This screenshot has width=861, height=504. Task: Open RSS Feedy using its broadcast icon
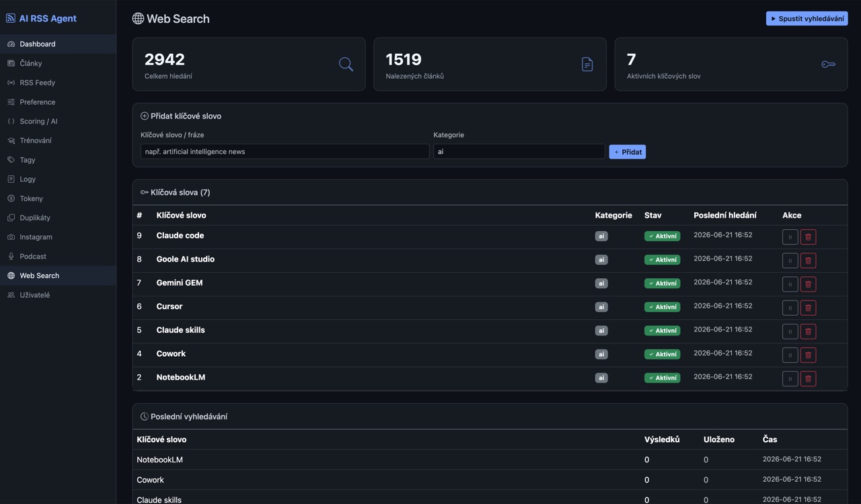click(x=11, y=83)
